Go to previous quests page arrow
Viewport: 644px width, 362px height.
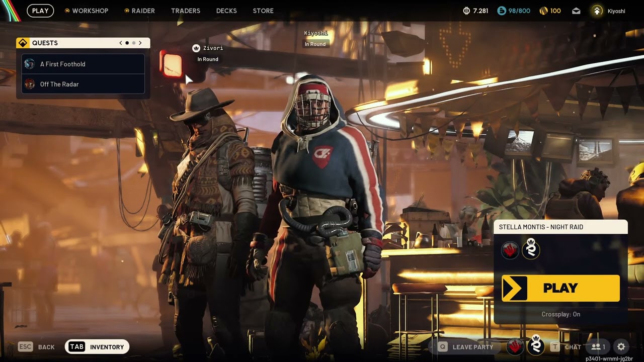121,43
